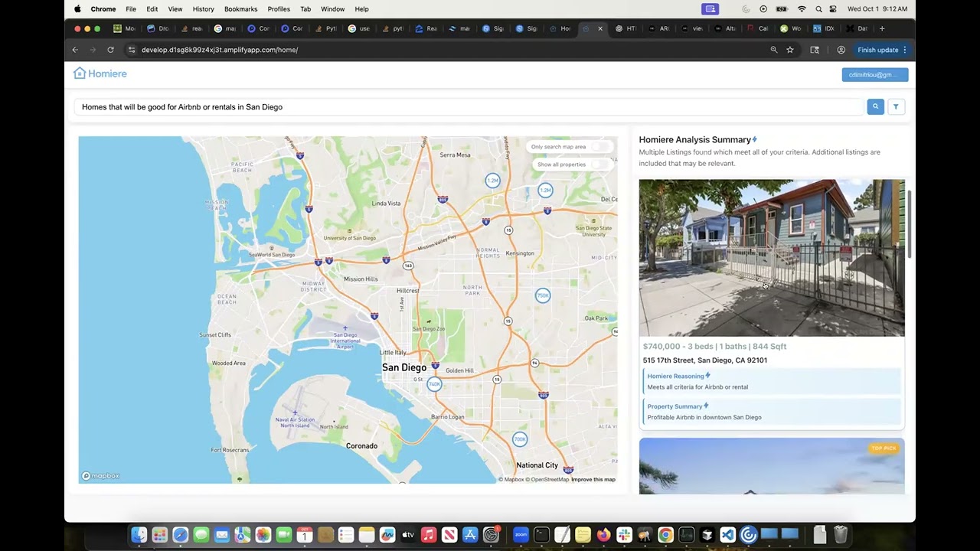Open the Chrome profile avatar icon
Viewport: 980px width, 551px height.
pyautogui.click(x=841, y=50)
